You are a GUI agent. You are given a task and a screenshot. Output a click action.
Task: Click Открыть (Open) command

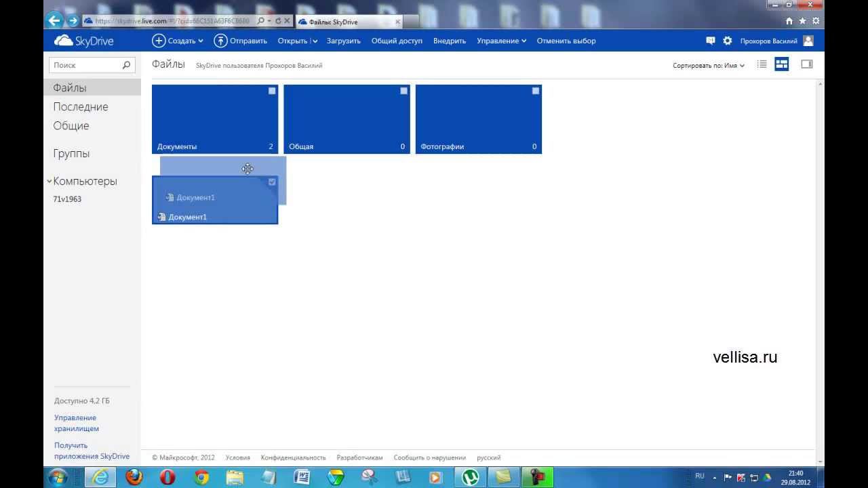pos(292,41)
